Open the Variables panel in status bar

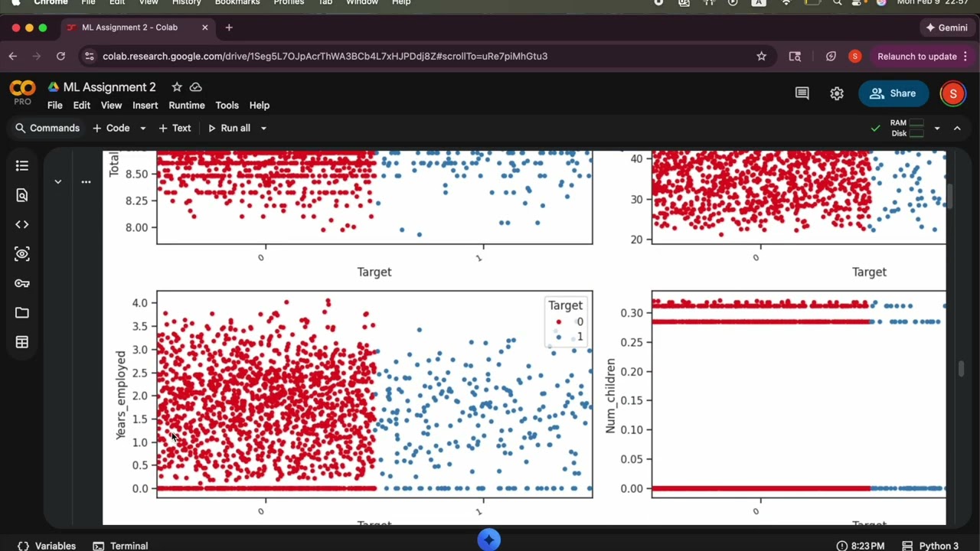[x=47, y=546]
